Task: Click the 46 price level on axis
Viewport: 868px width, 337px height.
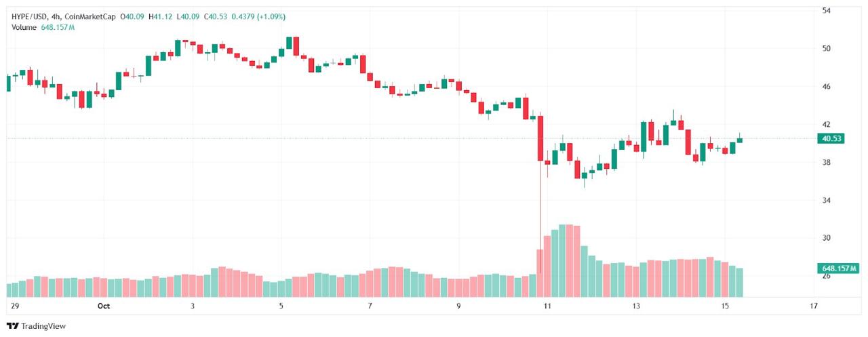Action: [x=827, y=87]
